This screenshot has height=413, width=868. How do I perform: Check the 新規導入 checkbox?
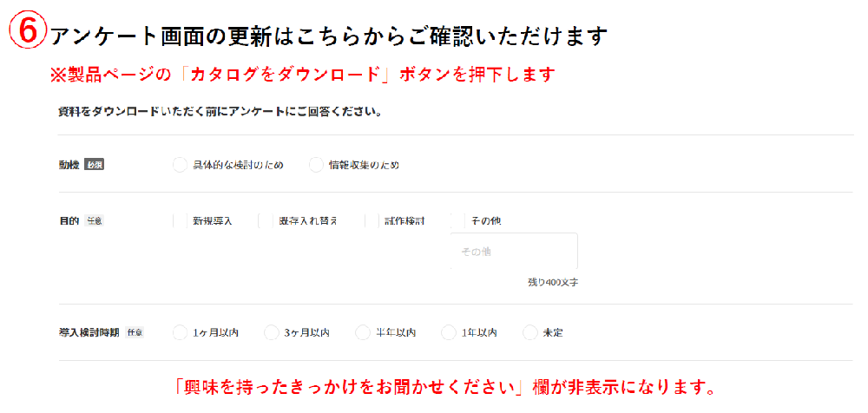[x=180, y=221]
